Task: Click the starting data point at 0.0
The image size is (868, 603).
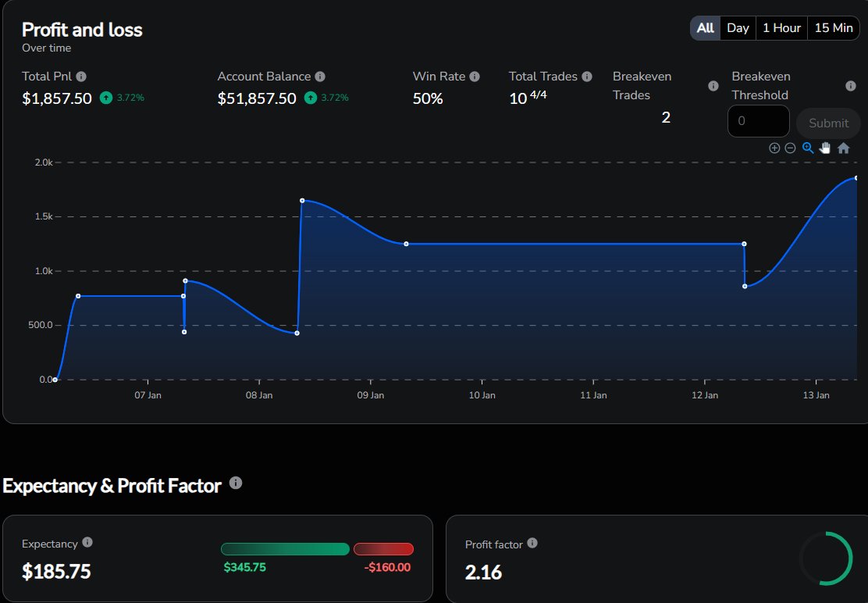Action: 55,380
